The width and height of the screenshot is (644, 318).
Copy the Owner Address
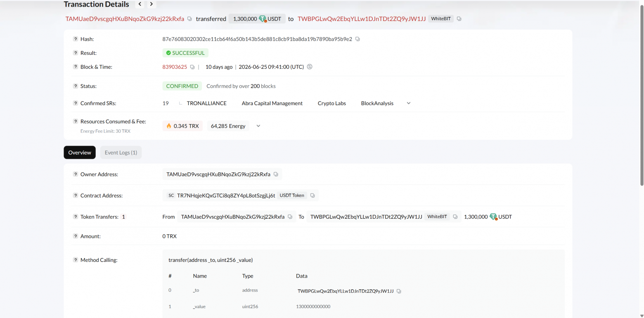tap(276, 174)
